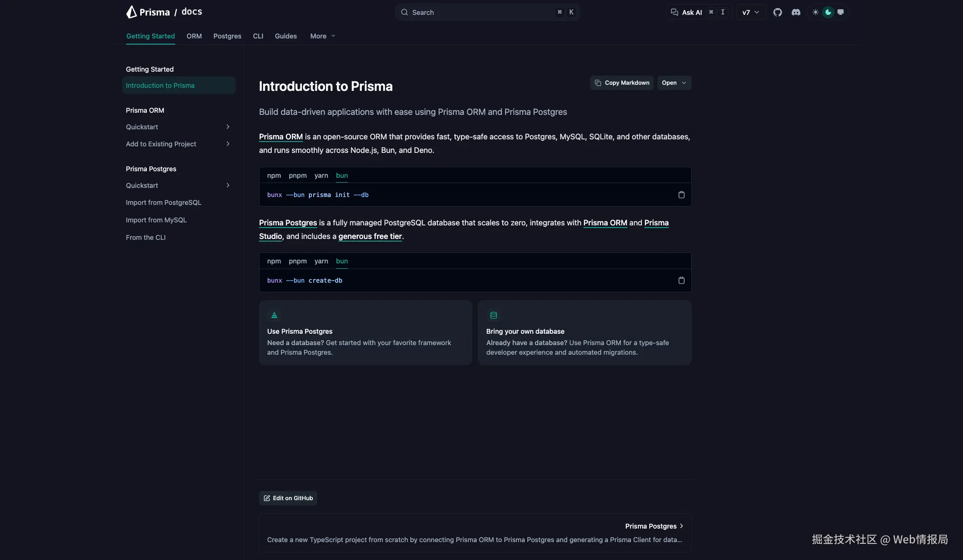Click the Copy Markdown button
The image size is (963, 560).
click(x=622, y=83)
